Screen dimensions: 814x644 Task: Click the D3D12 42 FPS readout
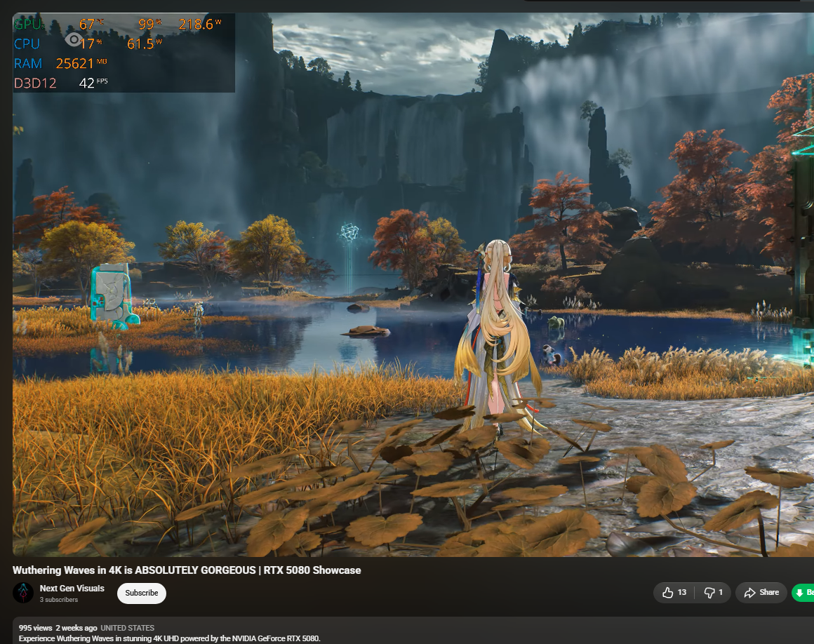pyautogui.click(x=61, y=83)
